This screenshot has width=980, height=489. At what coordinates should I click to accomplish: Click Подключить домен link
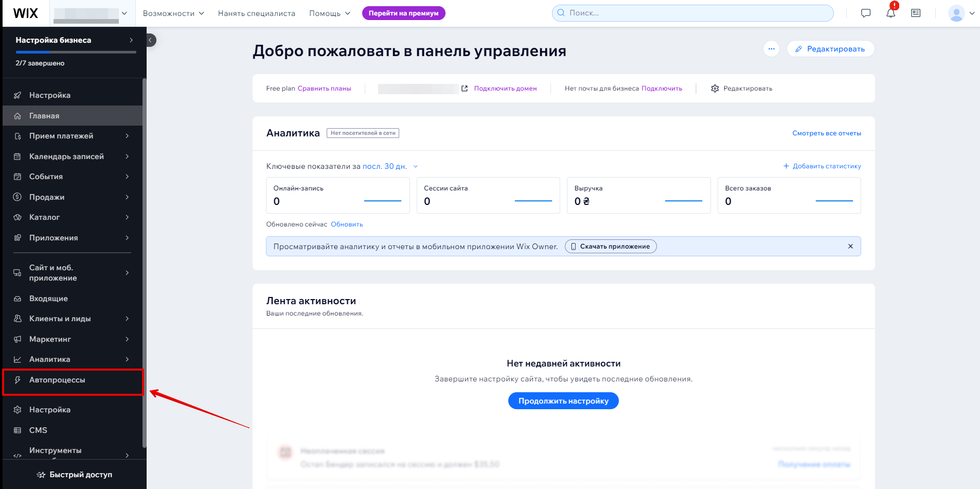(x=505, y=89)
